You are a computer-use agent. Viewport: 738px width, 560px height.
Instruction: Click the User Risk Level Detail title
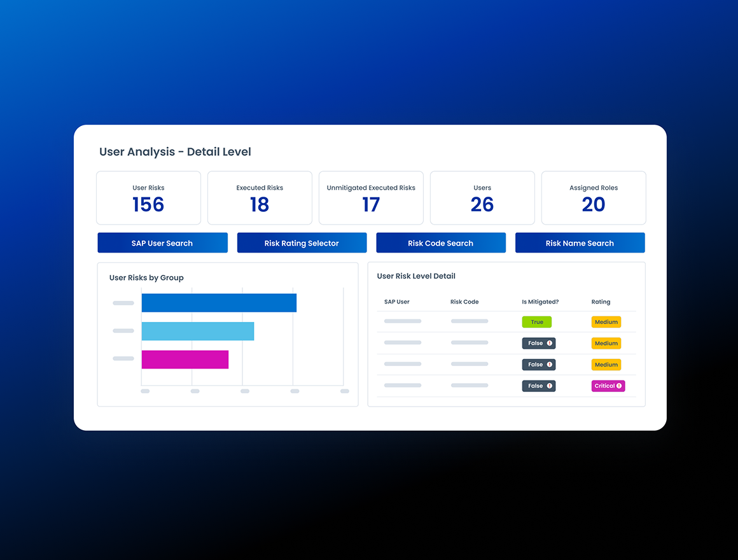(x=416, y=276)
